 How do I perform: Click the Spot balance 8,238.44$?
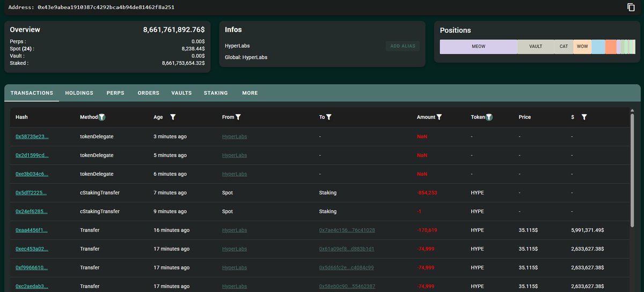coord(193,49)
